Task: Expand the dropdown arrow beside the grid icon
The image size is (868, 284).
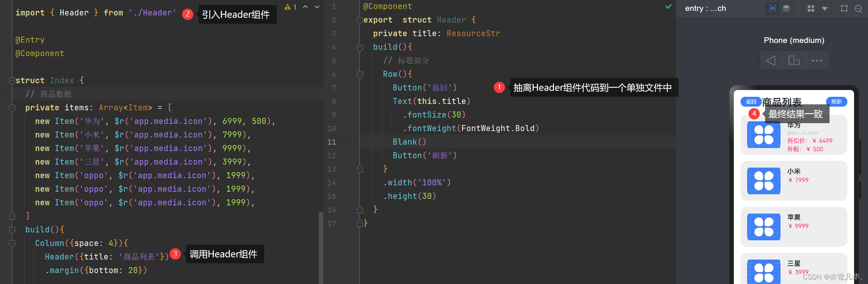Action: pos(825,9)
